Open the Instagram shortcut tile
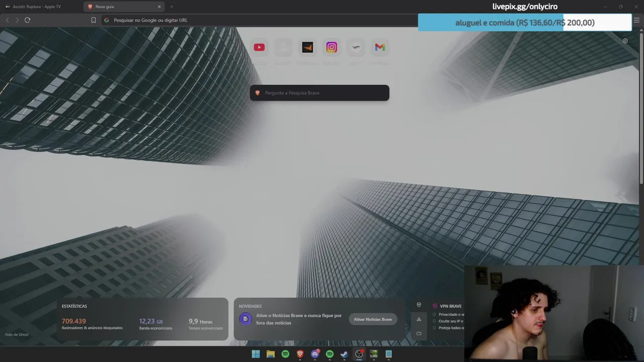Screen dimensions: 644x362 (x=332, y=47)
